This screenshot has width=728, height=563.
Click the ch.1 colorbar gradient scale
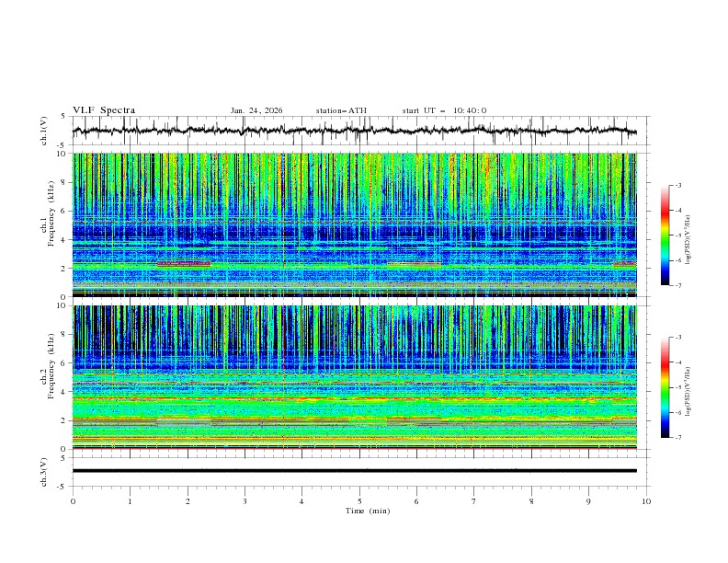point(665,236)
